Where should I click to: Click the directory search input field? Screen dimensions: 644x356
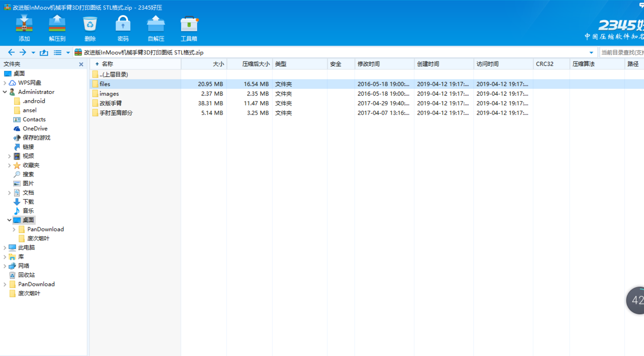tap(622, 52)
